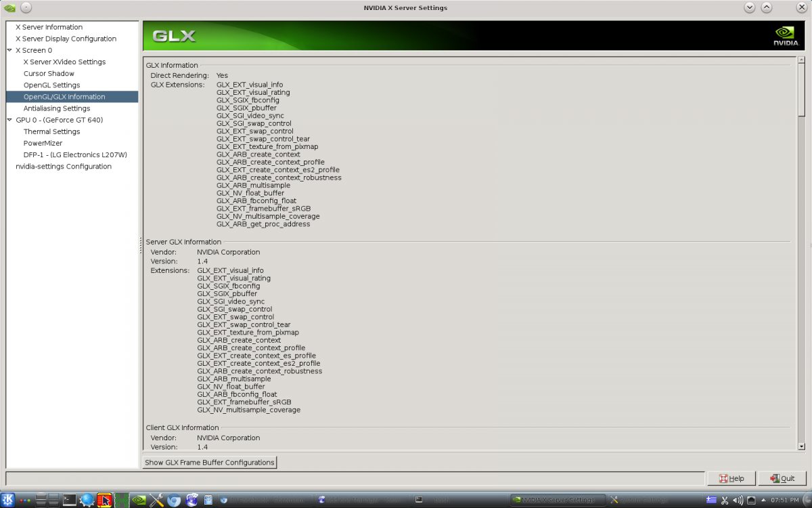Click Direct Rendering Yes value
Viewport: 812px width, 508px height.
(222, 75)
